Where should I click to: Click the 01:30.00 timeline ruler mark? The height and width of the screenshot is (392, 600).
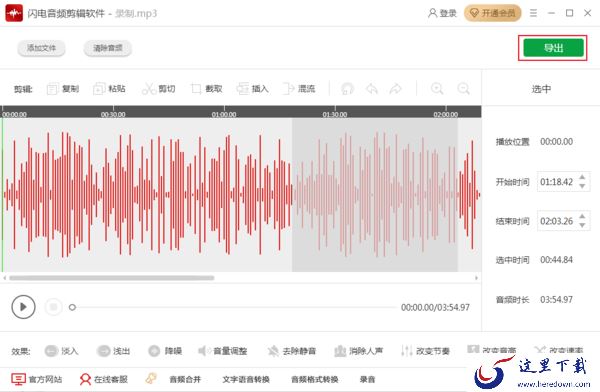(x=335, y=114)
